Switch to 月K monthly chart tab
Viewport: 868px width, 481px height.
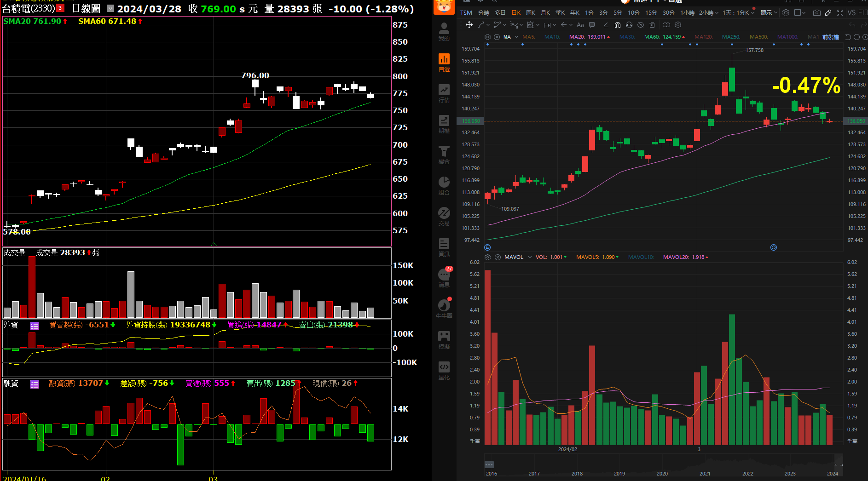pyautogui.click(x=545, y=13)
